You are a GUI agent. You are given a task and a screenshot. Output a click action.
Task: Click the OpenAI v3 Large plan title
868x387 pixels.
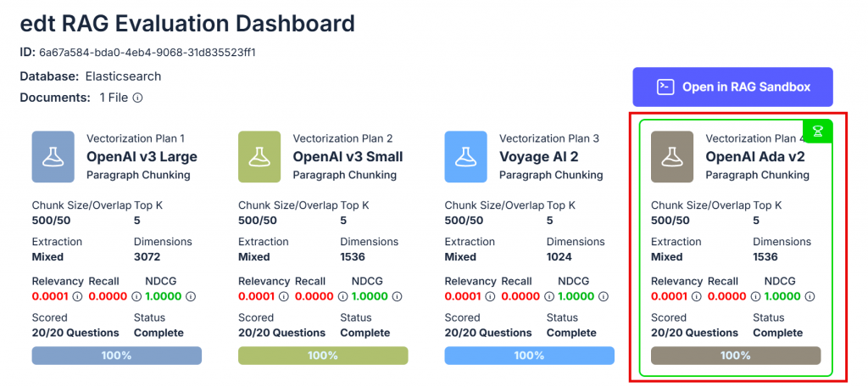(142, 156)
